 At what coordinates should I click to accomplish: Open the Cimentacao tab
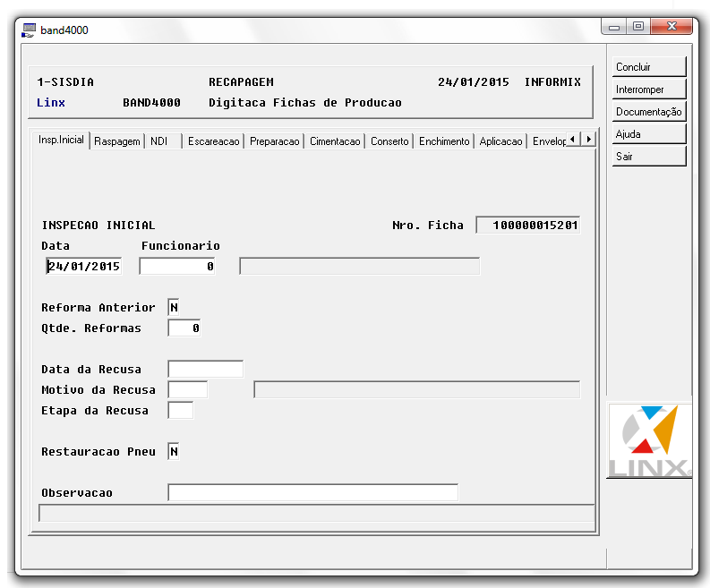335,141
